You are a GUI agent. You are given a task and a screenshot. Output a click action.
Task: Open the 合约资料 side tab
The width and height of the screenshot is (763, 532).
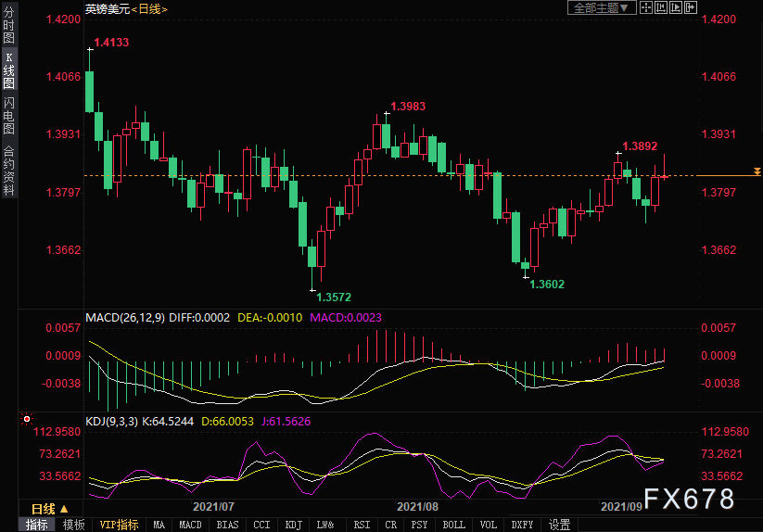coord(8,170)
